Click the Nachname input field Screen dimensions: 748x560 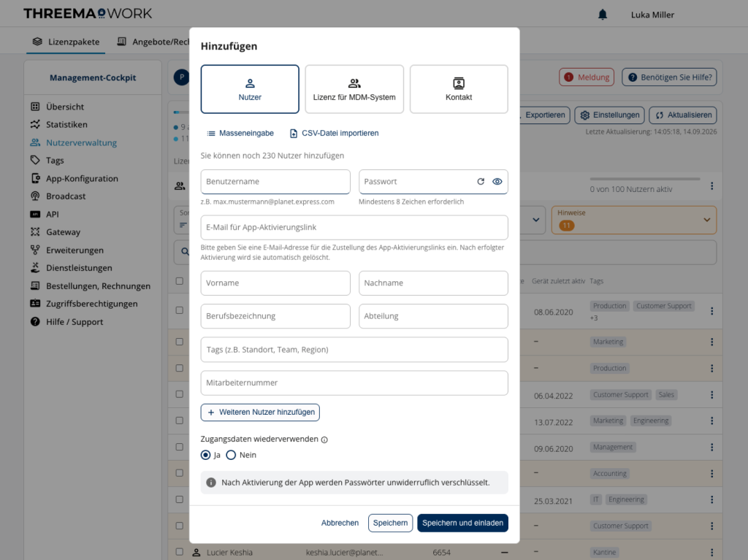[x=433, y=283]
